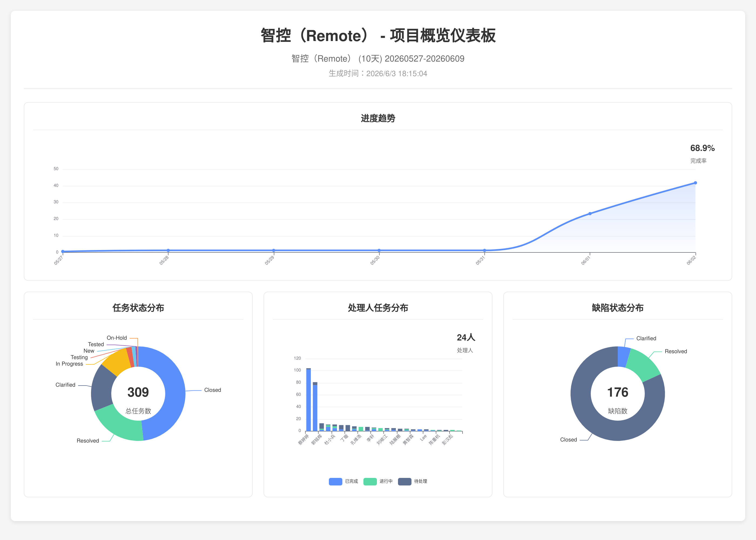Click the '生成时间' timestamp line
Screen dimensions: 756x540
pos(378,73)
